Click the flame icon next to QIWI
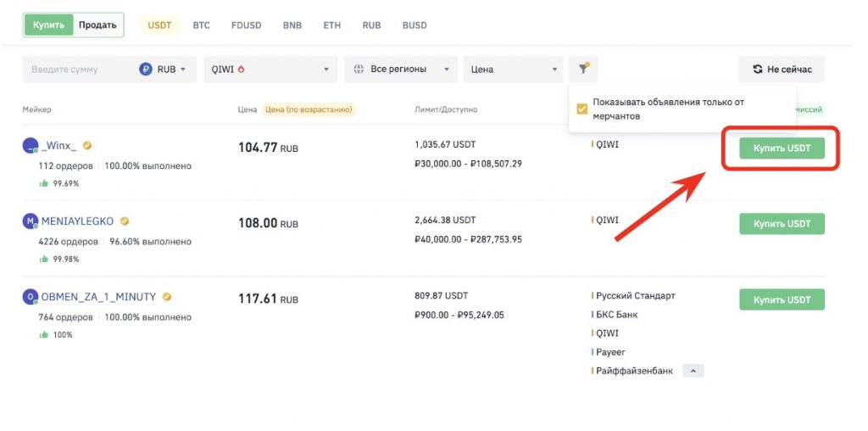Image resolution: width=868 pixels, height=431 pixels. pos(242,70)
